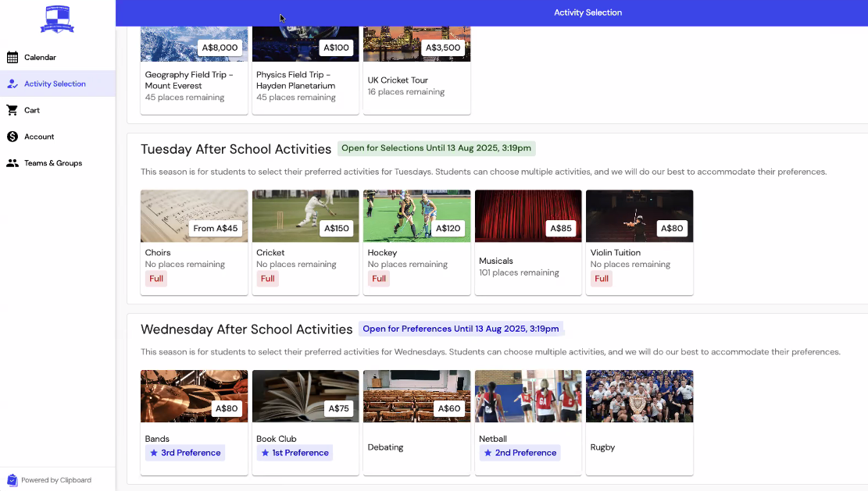868x491 pixels.
Task: Click the A$150 price on Cricket
Action: click(x=337, y=229)
